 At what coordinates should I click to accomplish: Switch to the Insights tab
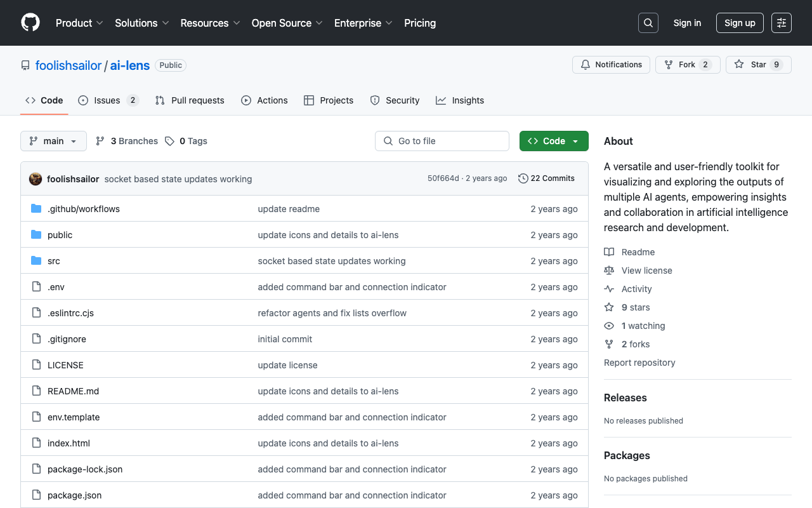point(460,100)
